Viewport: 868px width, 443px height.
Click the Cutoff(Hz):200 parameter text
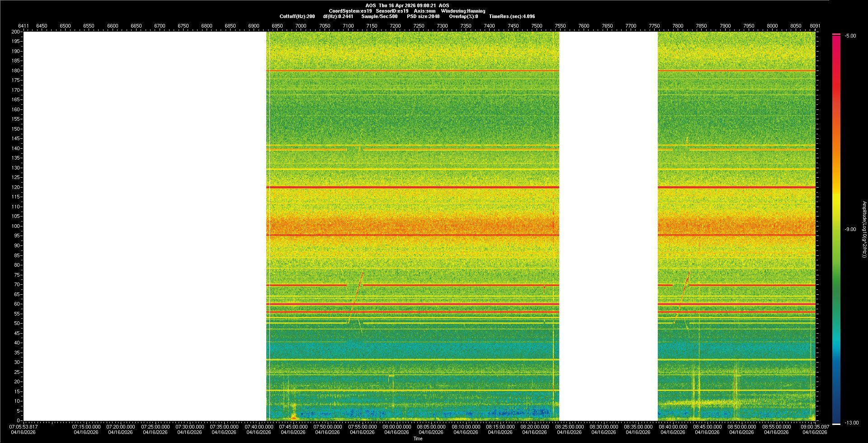click(x=297, y=16)
